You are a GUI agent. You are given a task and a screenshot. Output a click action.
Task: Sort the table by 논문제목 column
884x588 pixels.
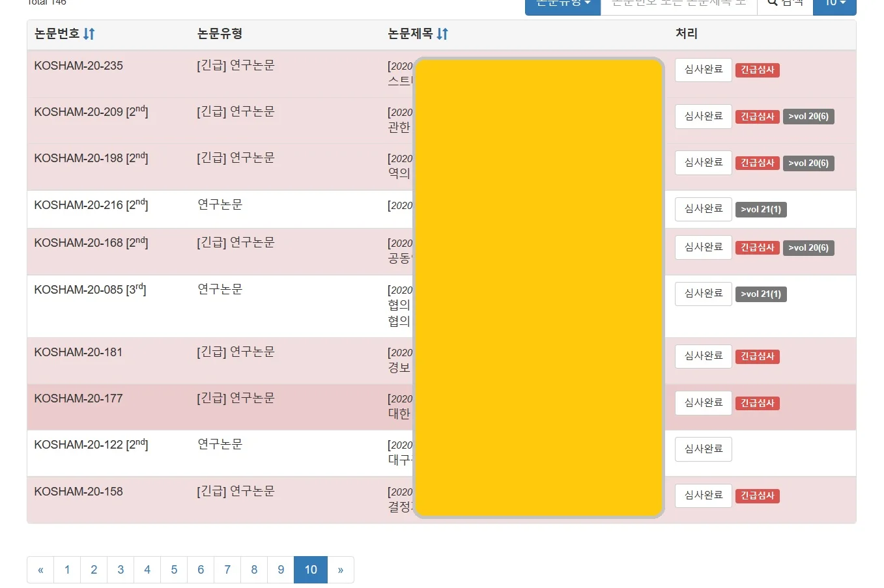(x=442, y=34)
